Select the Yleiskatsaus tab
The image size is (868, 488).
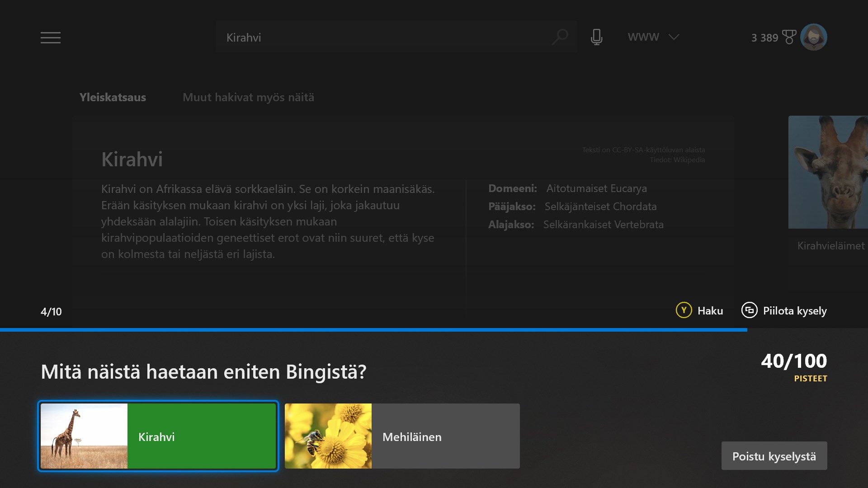click(x=113, y=97)
